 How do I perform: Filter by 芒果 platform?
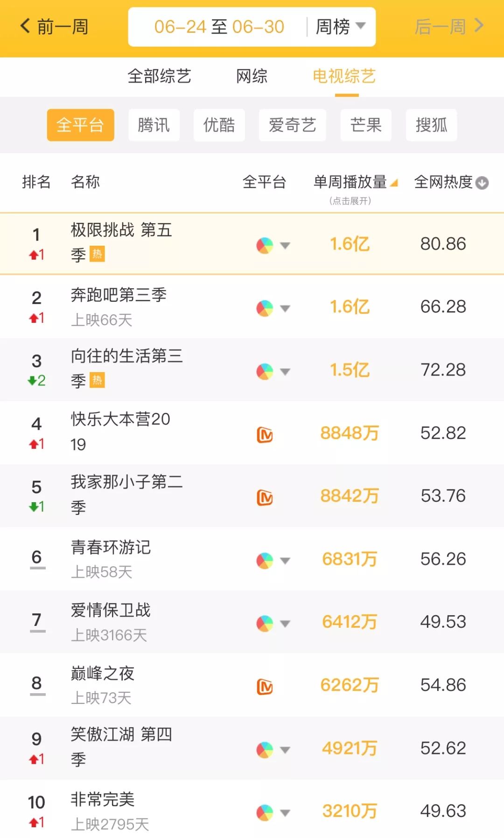[x=366, y=125]
